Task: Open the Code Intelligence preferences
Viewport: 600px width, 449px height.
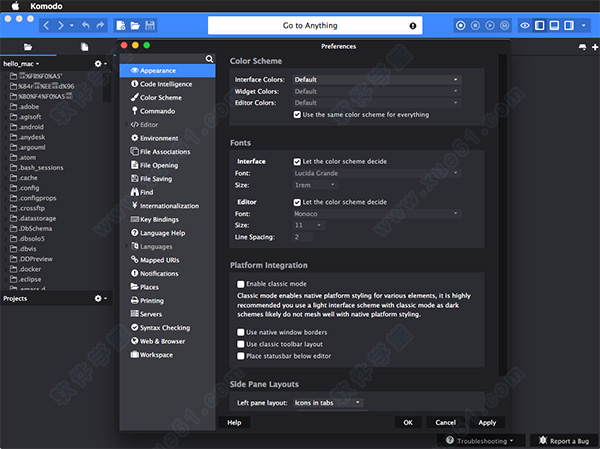Action: 167,84
